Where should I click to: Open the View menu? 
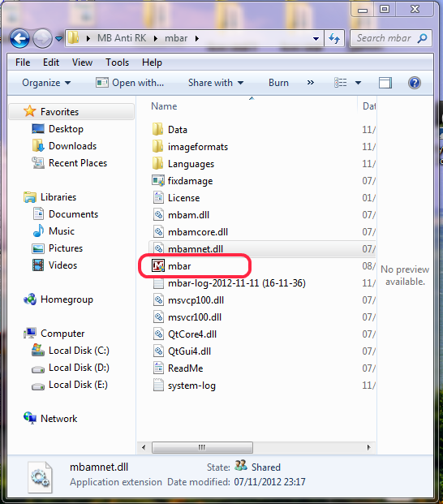(x=82, y=62)
